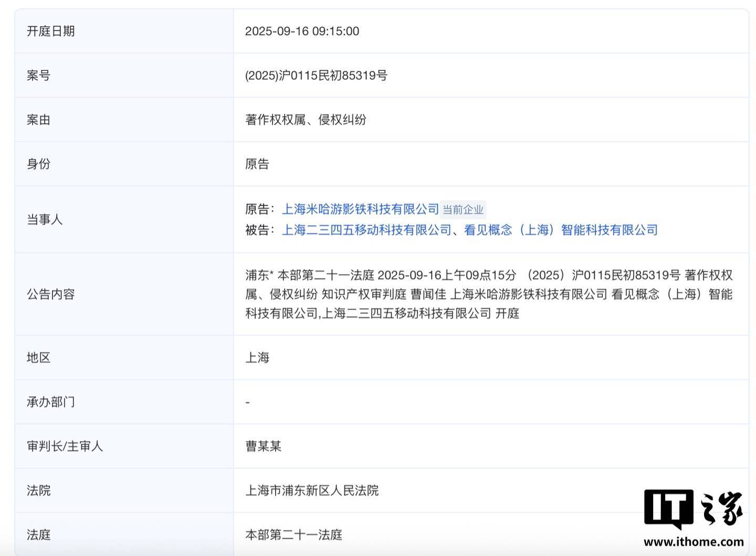This screenshot has height=556, width=756.
Task: Click the 当前企业 tag beside the plaintiff
Action: click(x=463, y=209)
